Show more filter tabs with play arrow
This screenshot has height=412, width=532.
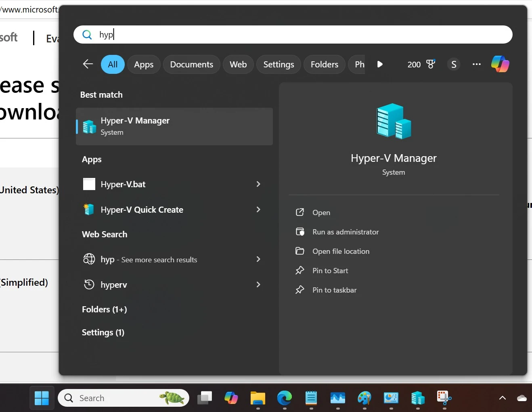tap(379, 64)
